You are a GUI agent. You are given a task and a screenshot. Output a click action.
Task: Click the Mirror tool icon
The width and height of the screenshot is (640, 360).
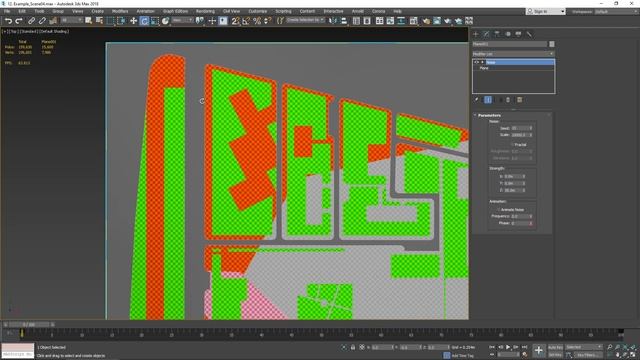[333, 21]
